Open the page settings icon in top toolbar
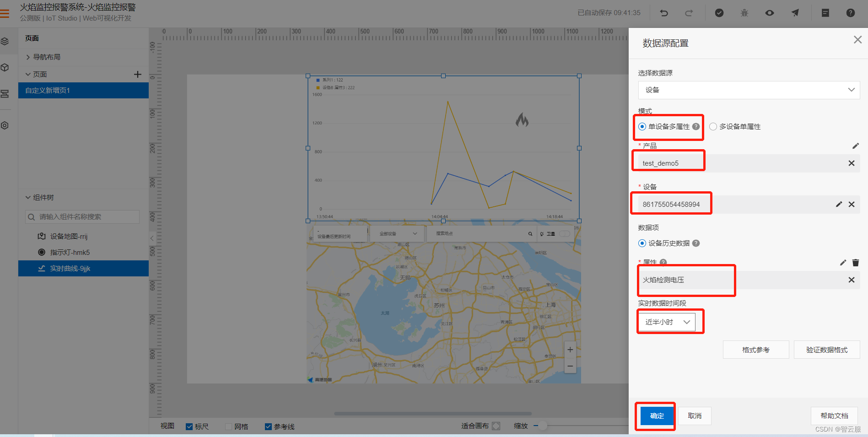 (x=825, y=13)
